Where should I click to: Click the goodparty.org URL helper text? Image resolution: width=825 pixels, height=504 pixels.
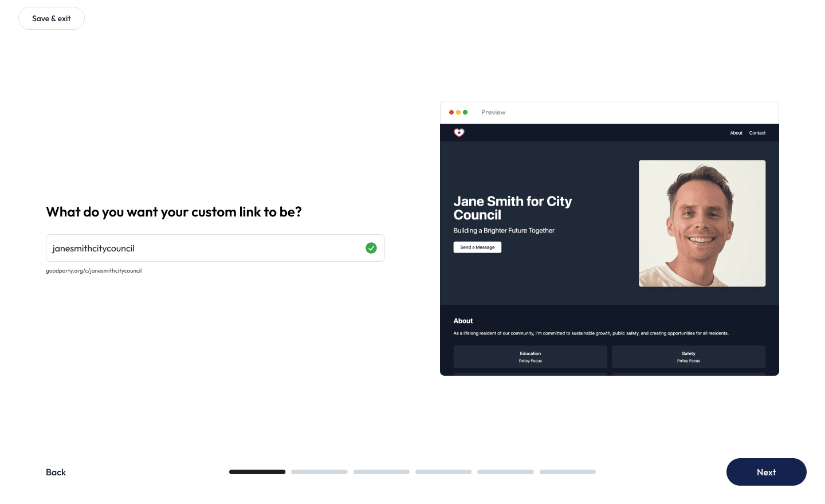94,271
